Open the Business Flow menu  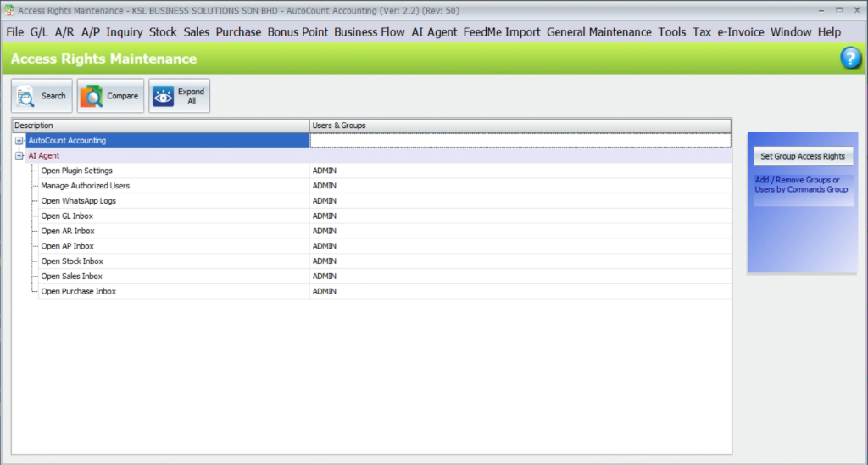pyautogui.click(x=370, y=32)
